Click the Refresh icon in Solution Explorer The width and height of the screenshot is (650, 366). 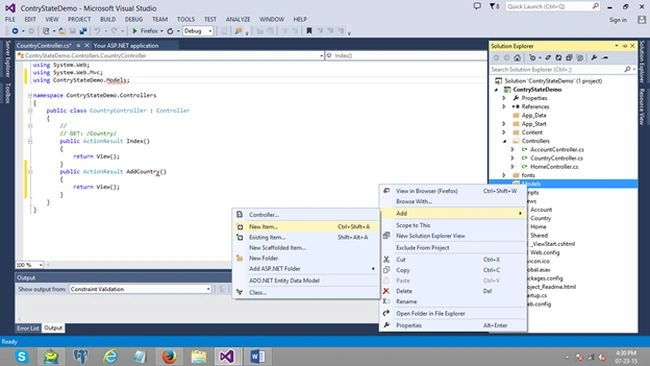(558, 58)
